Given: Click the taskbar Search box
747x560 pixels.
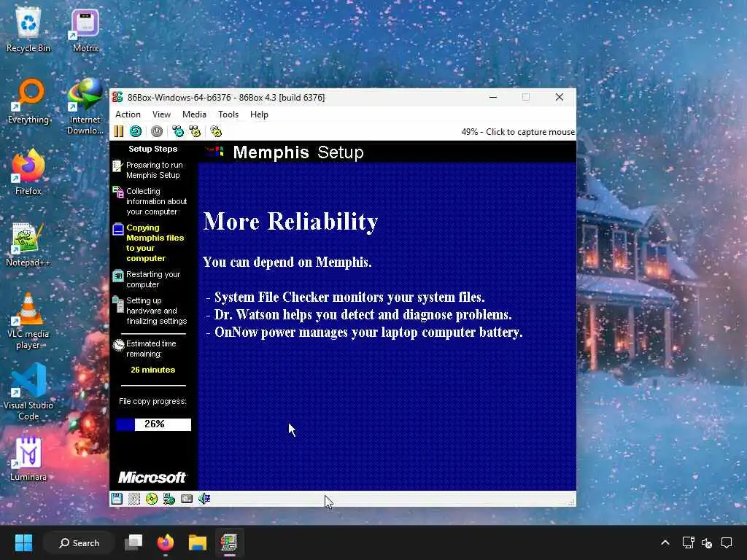Looking at the screenshot, I should (x=79, y=542).
